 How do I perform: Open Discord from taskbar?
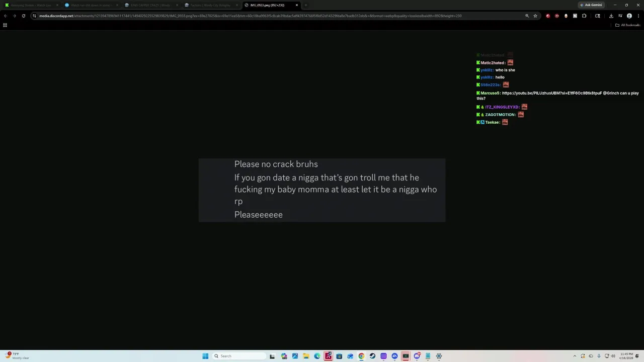pyautogui.click(x=417, y=356)
